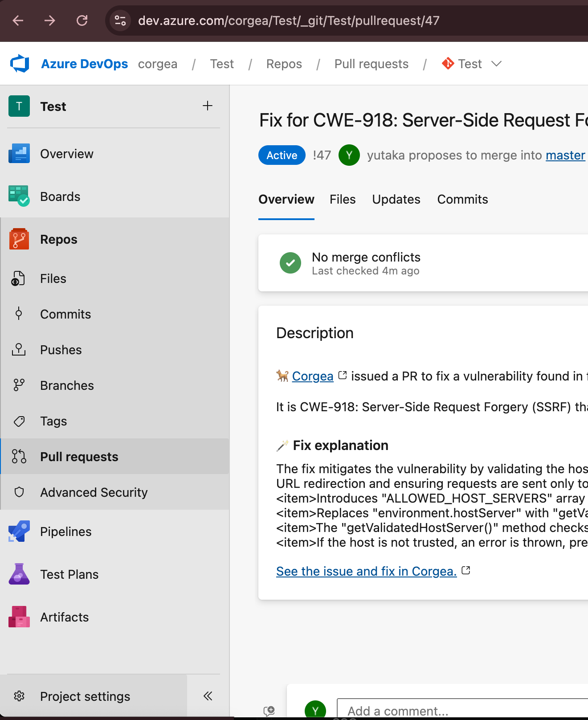Click the browser forward arrow

(x=50, y=20)
